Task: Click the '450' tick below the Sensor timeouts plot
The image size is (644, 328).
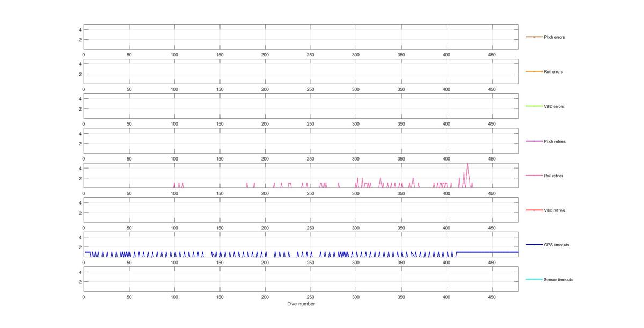Action: pyautogui.click(x=492, y=296)
